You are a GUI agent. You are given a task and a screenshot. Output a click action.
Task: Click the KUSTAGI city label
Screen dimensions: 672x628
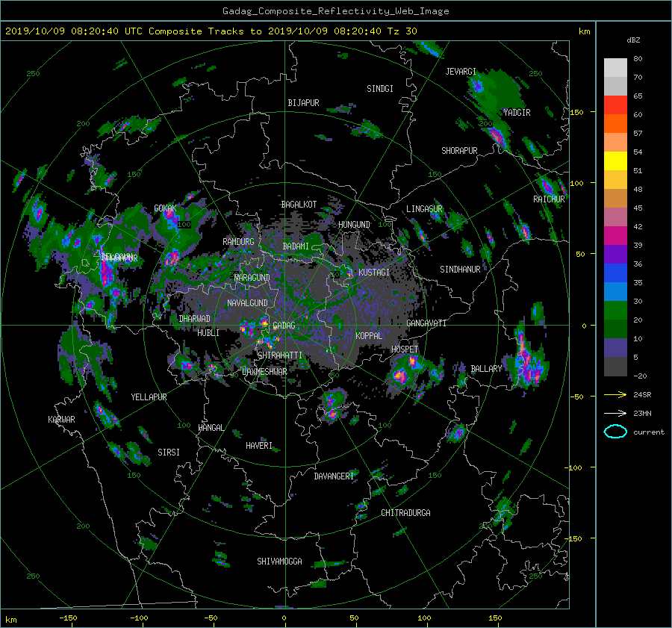374,273
